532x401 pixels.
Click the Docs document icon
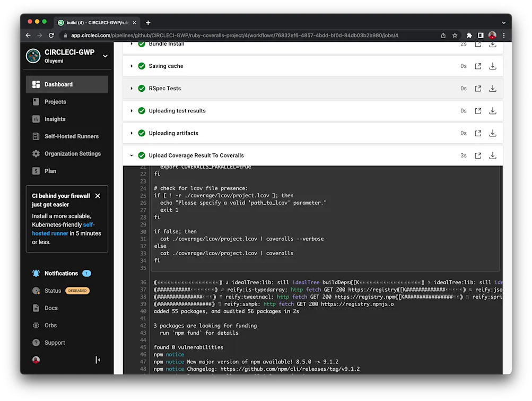click(x=36, y=308)
